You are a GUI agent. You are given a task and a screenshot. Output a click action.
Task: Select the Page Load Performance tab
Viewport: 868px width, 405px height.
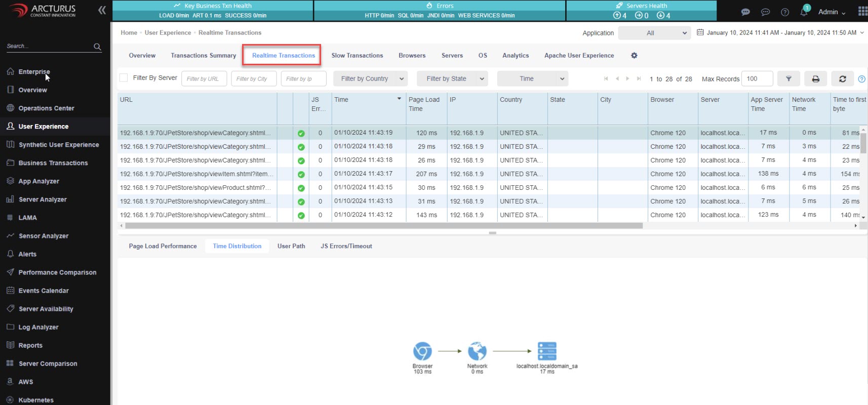click(163, 247)
